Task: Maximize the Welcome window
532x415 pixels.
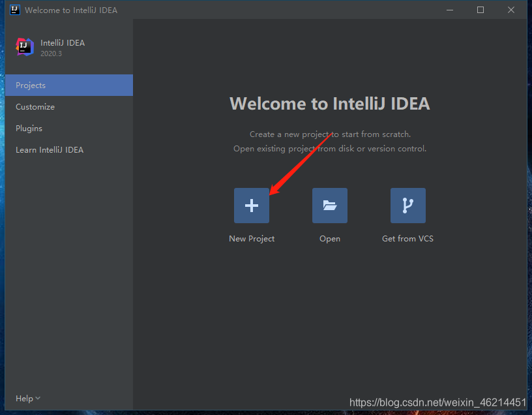Action: [480, 10]
